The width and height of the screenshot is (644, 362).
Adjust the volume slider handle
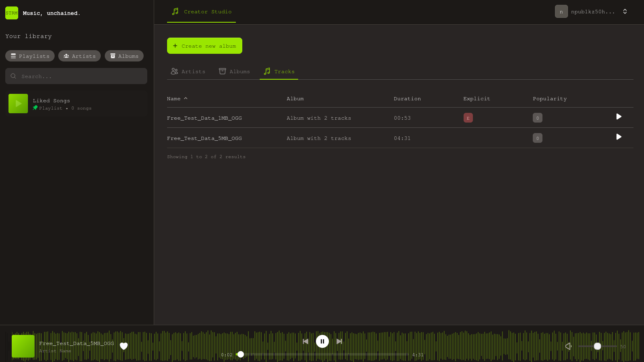tap(597, 346)
